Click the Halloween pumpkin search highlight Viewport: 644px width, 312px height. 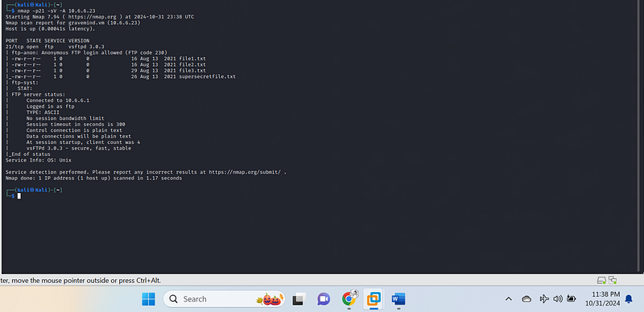click(268, 299)
